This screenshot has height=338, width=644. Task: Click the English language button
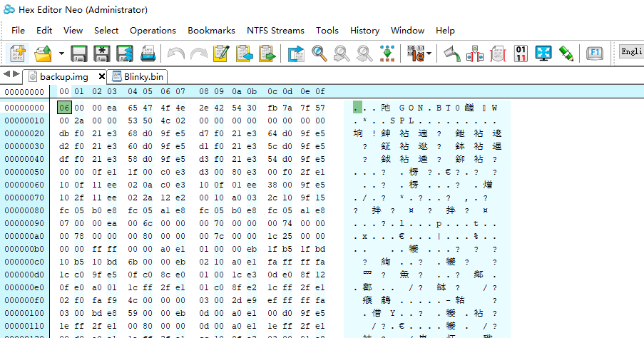point(631,51)
